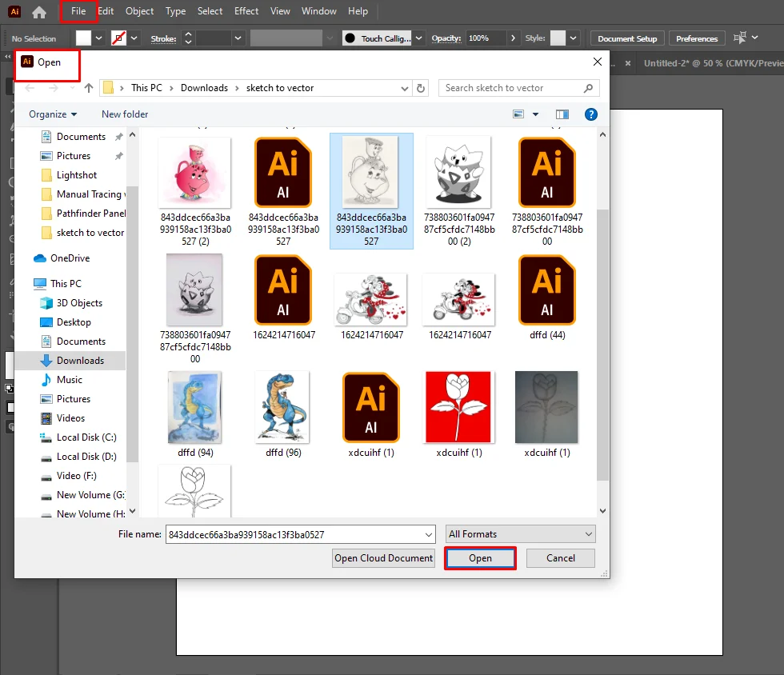Click the File name input field
The image size is (784, 675).
tap(300, 534)
